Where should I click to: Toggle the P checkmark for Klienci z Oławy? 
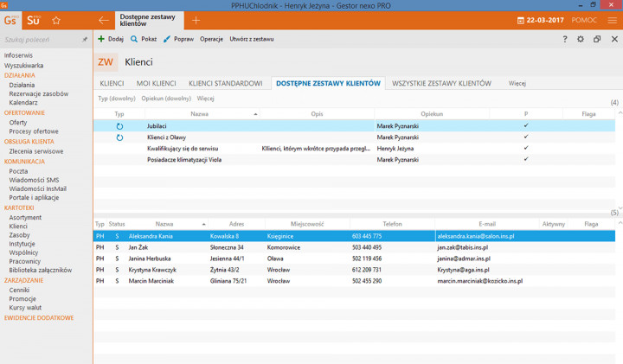[x=526, y=137]
